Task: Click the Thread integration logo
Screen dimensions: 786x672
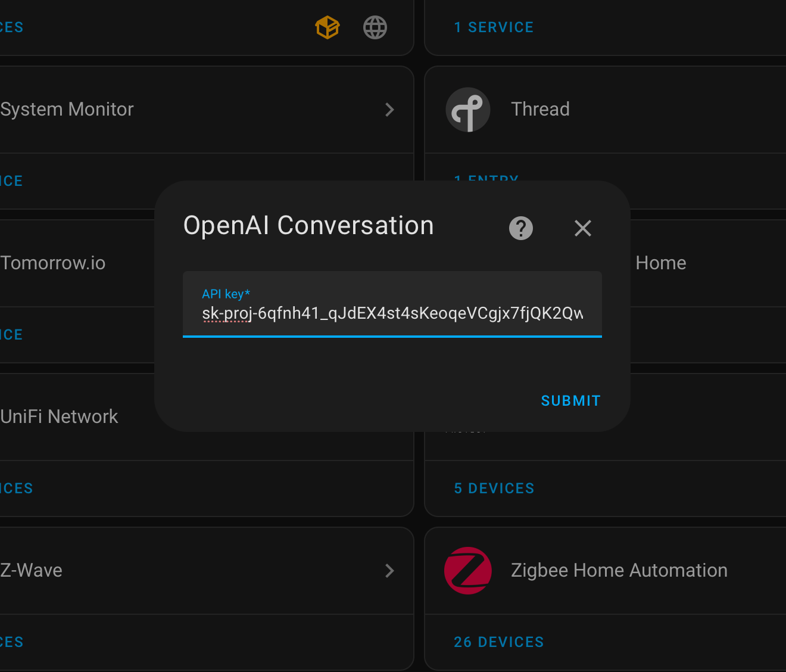Action: point(468,110)
